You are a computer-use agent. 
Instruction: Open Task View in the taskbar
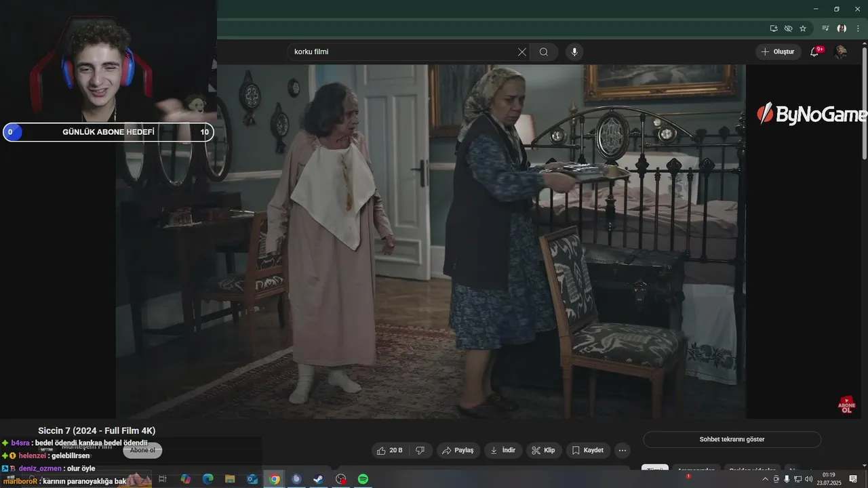[x=163, y=479]
